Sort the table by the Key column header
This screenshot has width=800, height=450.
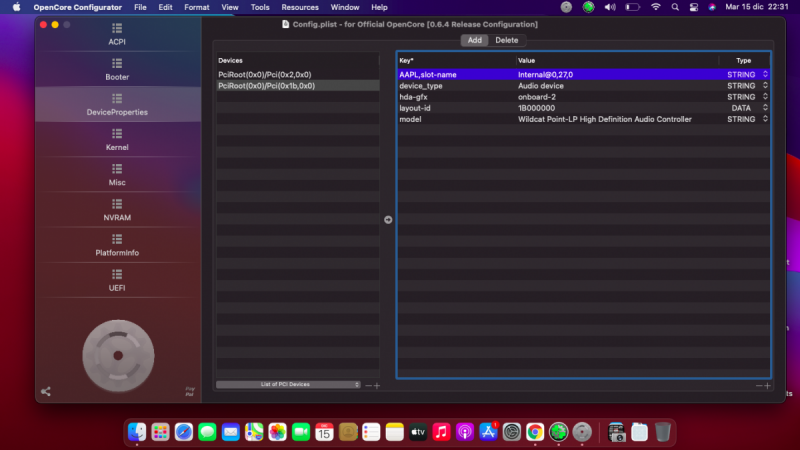pos(455,61)
